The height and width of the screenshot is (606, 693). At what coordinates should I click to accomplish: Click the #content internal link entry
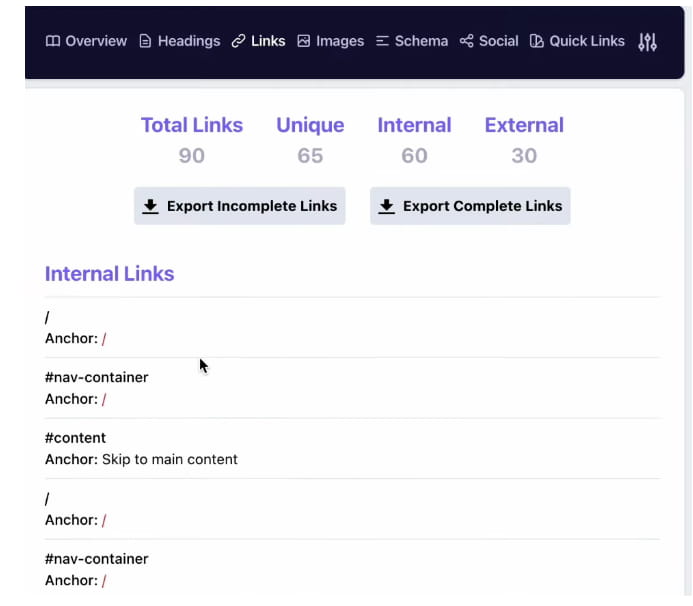76,438
